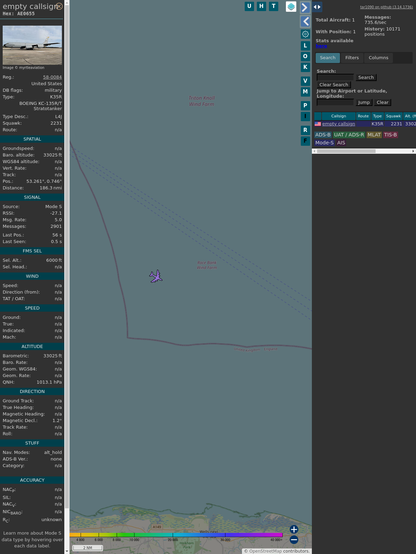Click the center-on-location target icon

[x=305, y=34]
